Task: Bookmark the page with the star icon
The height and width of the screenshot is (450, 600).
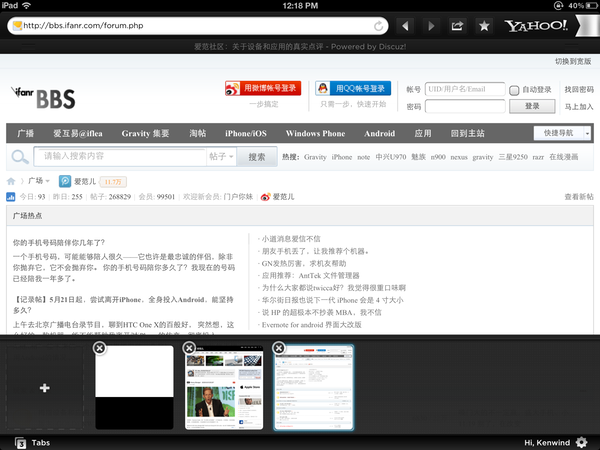Action: pos(484,26)
